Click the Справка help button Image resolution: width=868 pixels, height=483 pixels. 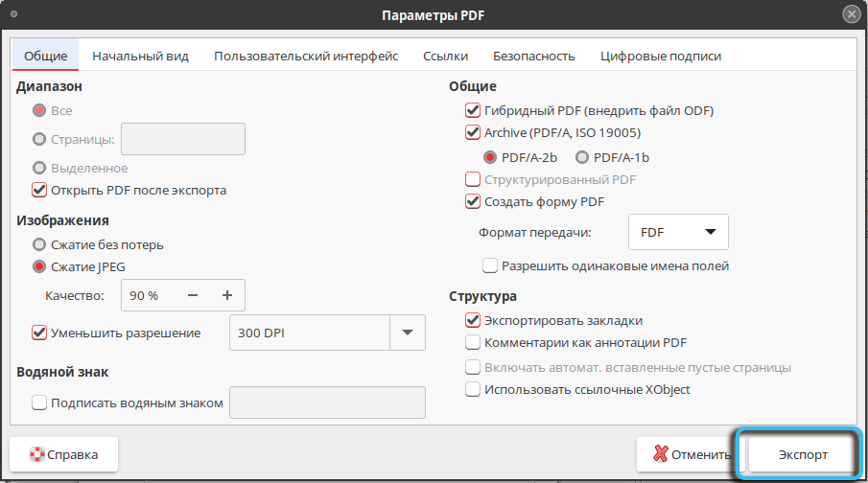coord(63,454)
